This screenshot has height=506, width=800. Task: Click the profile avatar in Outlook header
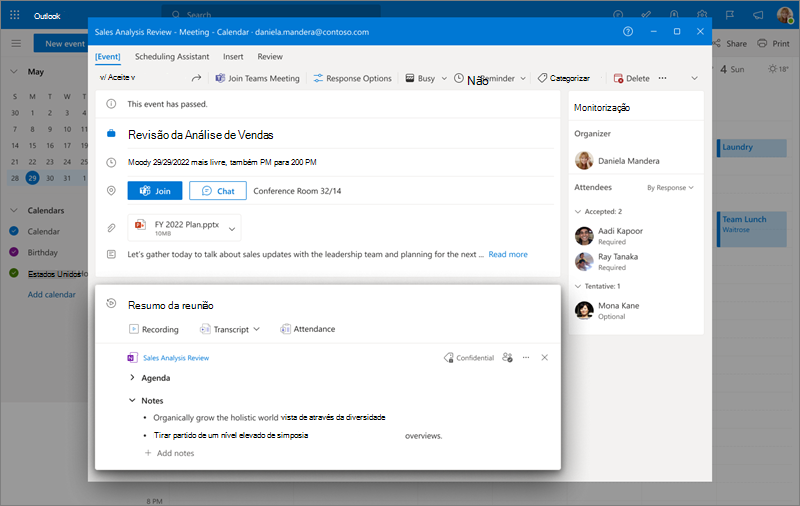point(785,15)
